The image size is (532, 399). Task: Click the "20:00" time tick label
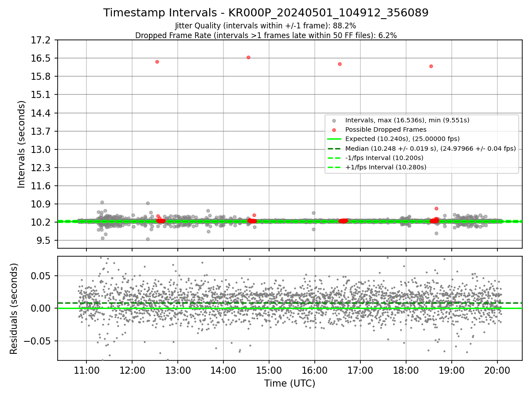click(x=497, y=370)
